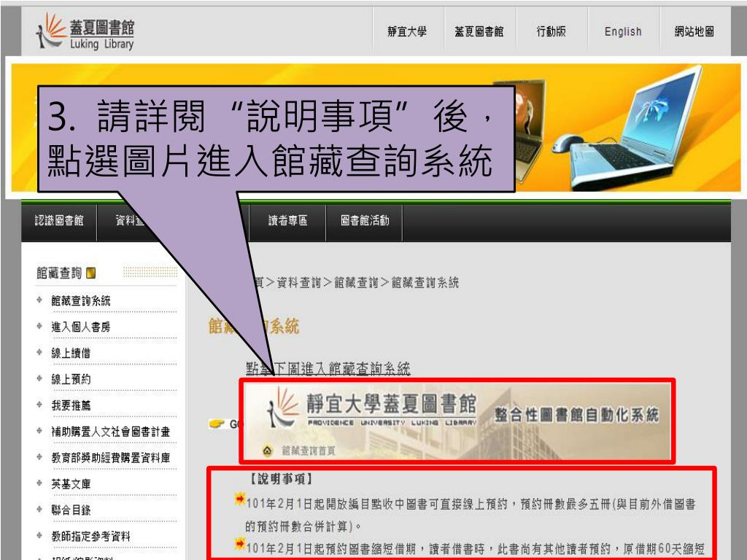The width and height of the screenshot is (747, 560).
Task: Click the 館藏查詢首頁 home icon
Action: pos(268,450)
